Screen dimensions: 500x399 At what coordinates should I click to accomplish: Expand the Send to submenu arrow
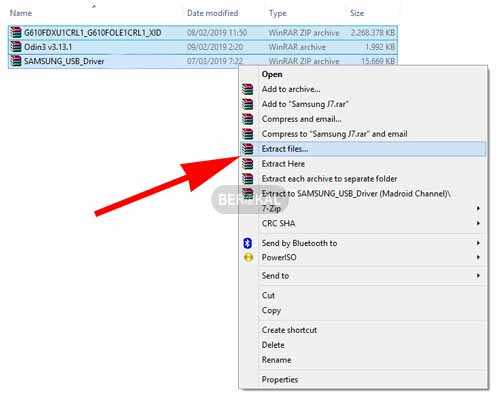(x=478, y=276)
